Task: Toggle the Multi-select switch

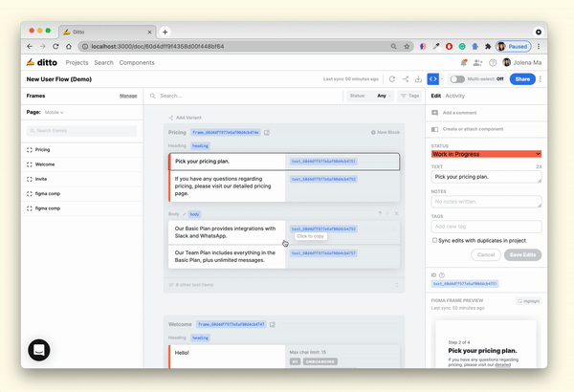Action: coord(457,79)
